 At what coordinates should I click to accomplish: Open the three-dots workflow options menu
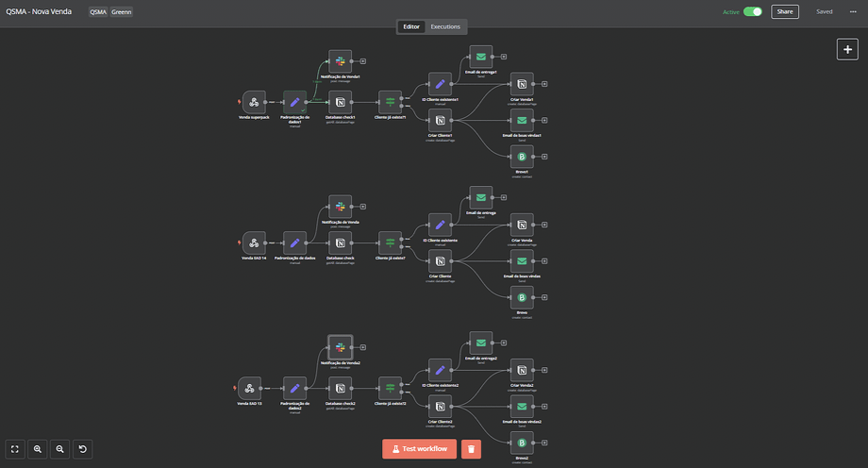coord(853,11)
